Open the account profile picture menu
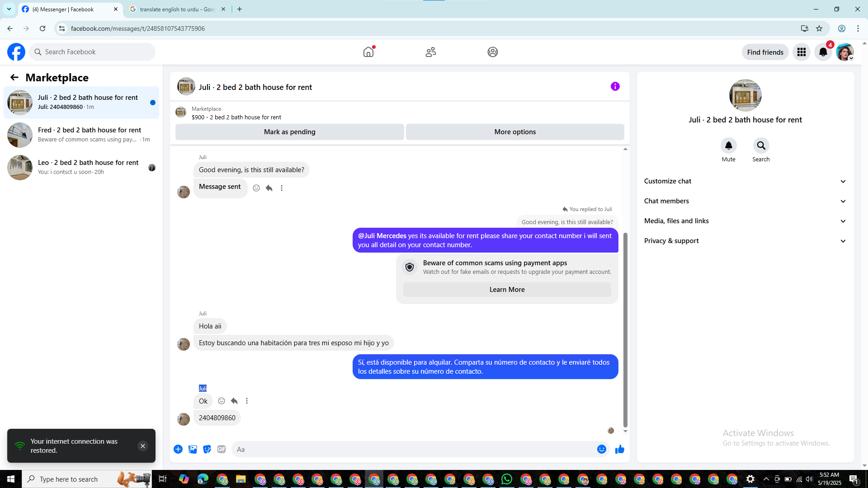This screenshot has width=868, height=488. (844, 52)
